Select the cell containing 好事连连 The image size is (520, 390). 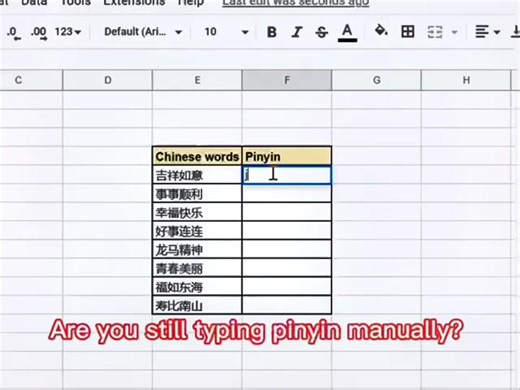(x=197, y=231)
